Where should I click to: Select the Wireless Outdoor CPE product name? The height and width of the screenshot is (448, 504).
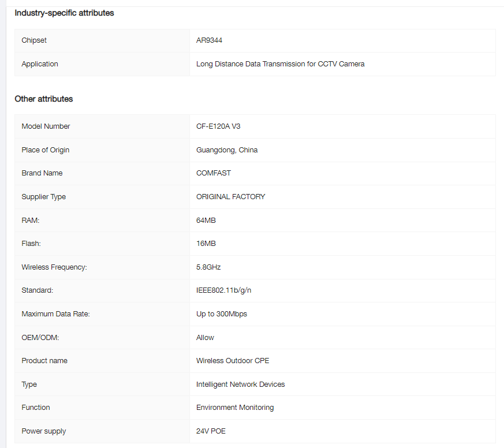pos(233,361)
